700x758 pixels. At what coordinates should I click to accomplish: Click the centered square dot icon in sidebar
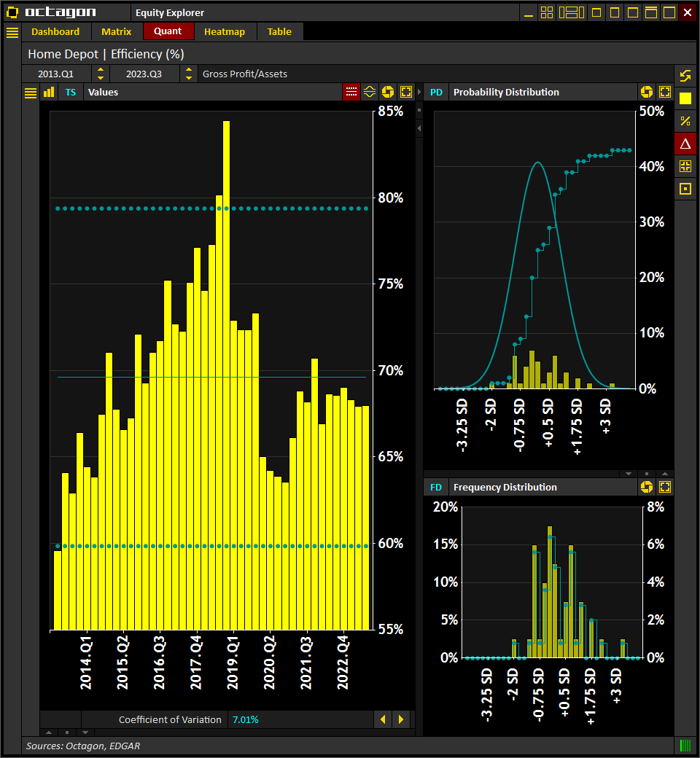pyautogui.click(x=685, y=189)
